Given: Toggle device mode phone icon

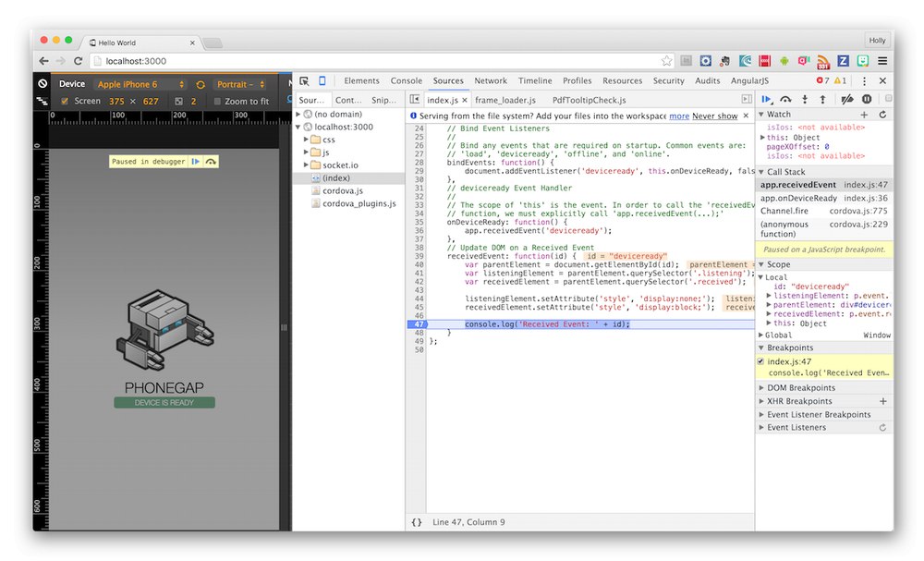Looking at the screenshot, I should point(322,81).
